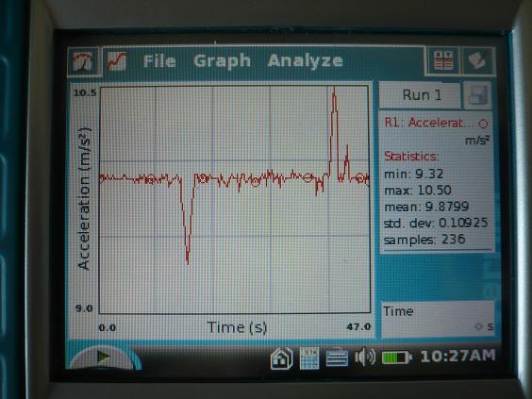
Task: Toggle R1 Acceleration point marker circle
Action: pos(483,124)
